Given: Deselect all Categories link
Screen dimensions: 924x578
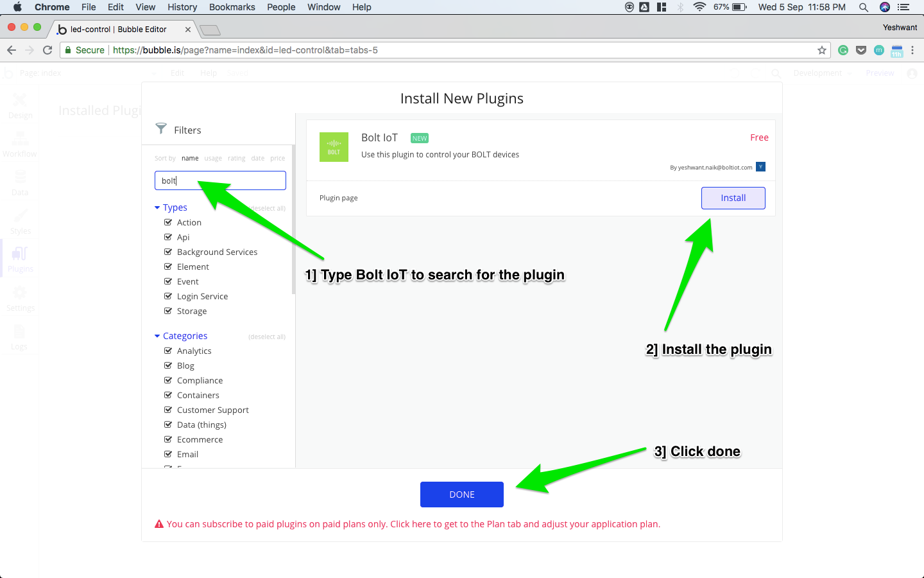Looking at the screenshot, I should point(267,337).
